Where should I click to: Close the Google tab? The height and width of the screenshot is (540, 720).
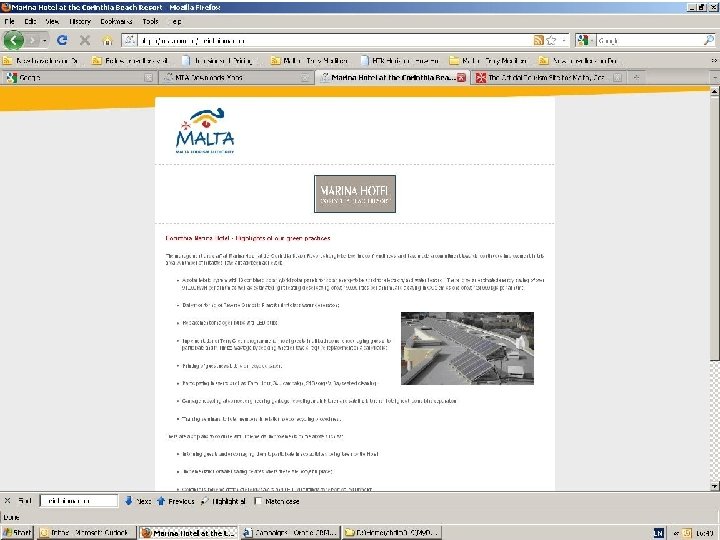[148, 78]
